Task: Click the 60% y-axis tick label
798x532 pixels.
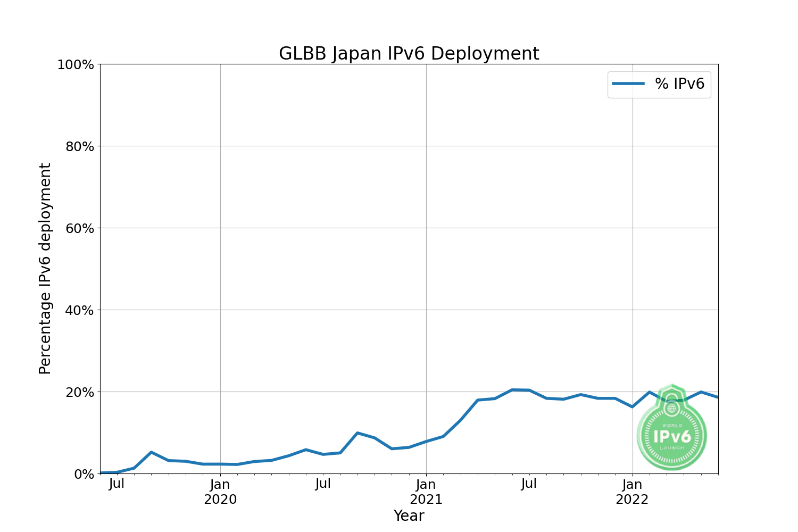Action: click(x=79, y=228)
